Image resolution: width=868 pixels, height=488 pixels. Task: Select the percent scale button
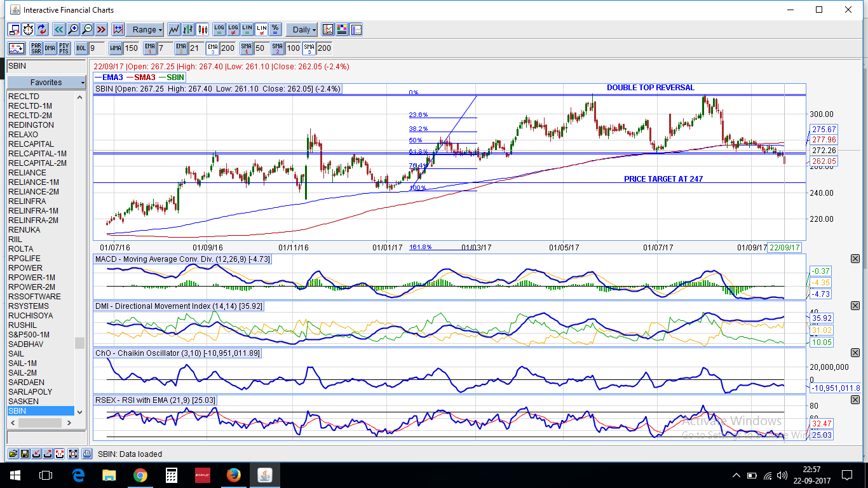[x=275, y=29]
